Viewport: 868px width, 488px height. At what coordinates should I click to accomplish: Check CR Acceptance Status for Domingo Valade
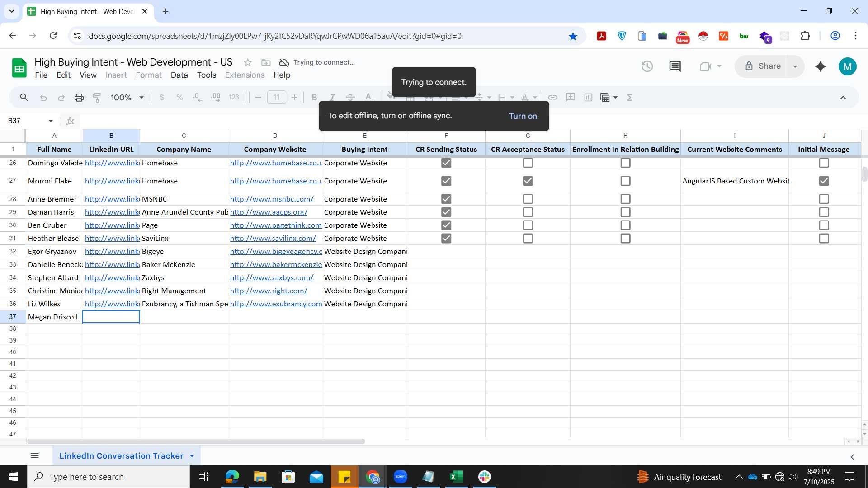528,163
